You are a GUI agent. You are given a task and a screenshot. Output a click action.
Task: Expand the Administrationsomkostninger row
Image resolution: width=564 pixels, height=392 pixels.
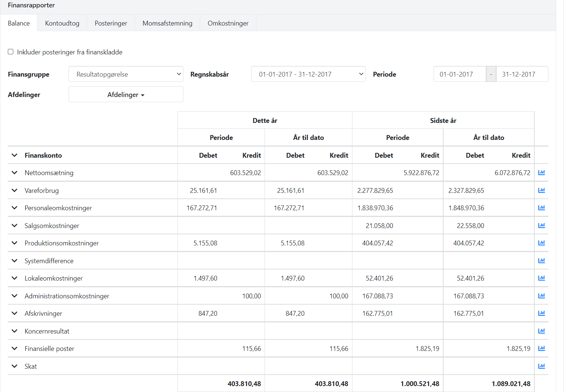(14, 296)
